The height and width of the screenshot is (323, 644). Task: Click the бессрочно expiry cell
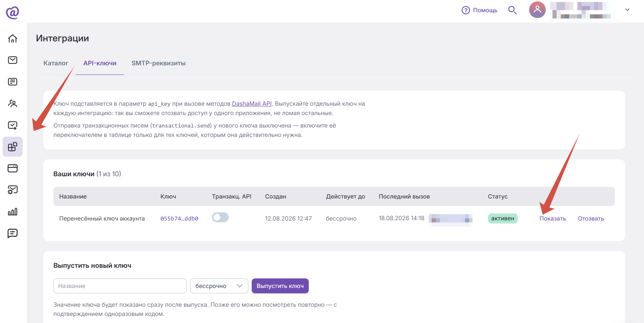pyautogui.click(x=341, y=219)
